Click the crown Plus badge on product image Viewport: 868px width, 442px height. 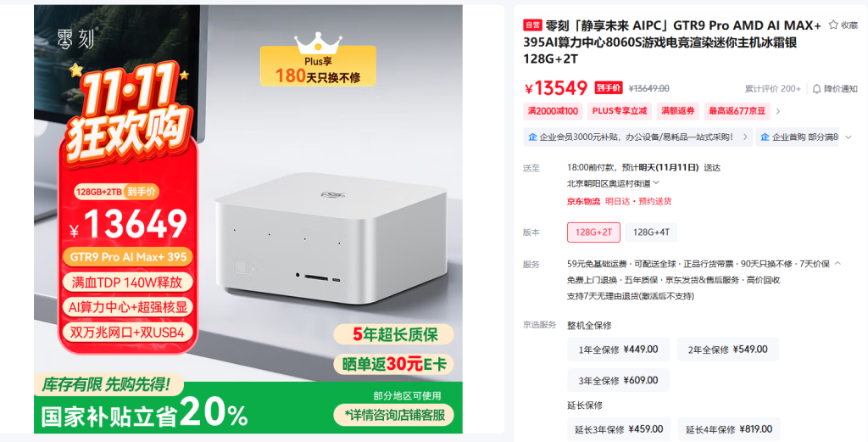(x=318, y=60)
